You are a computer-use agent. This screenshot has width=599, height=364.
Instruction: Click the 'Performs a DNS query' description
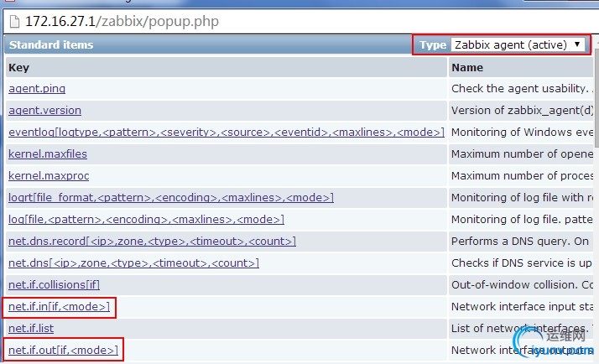tap(520, 241)
